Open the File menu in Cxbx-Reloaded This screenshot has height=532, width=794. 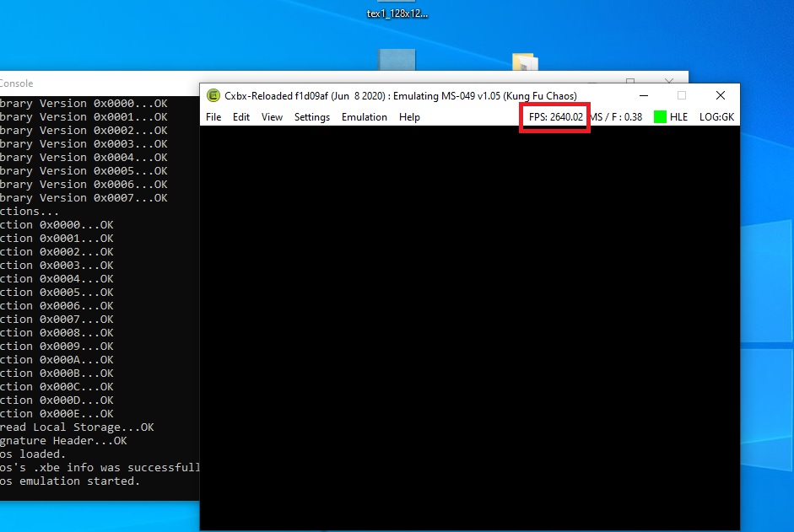tap(213, 117)
